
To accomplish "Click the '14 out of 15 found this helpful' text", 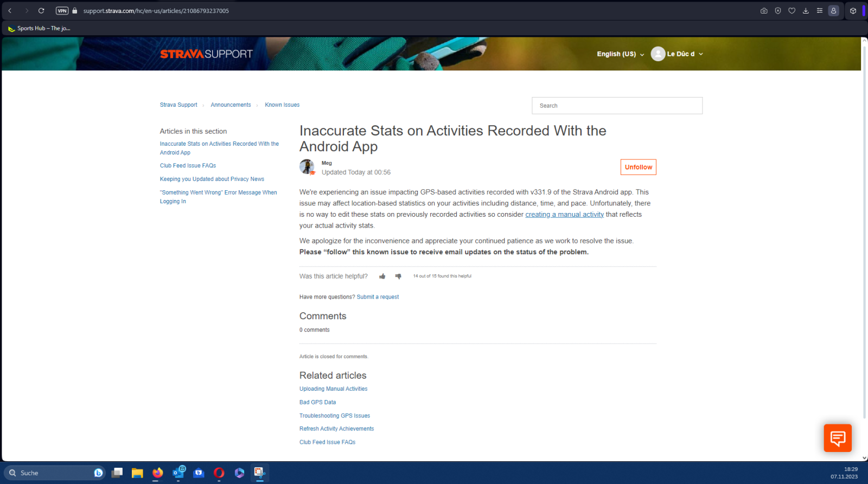I will (x=442, y=276).
